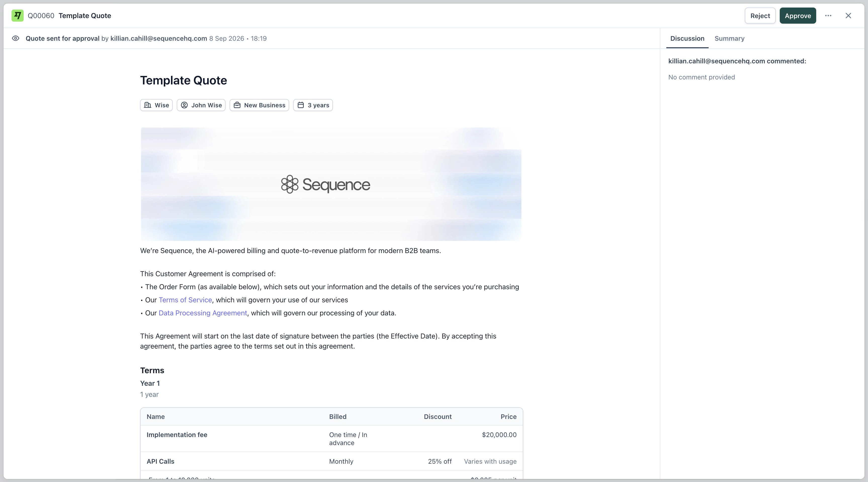868x482 pixels.
Task: Click the '25% off' discount cell
Action: (440, 461)
